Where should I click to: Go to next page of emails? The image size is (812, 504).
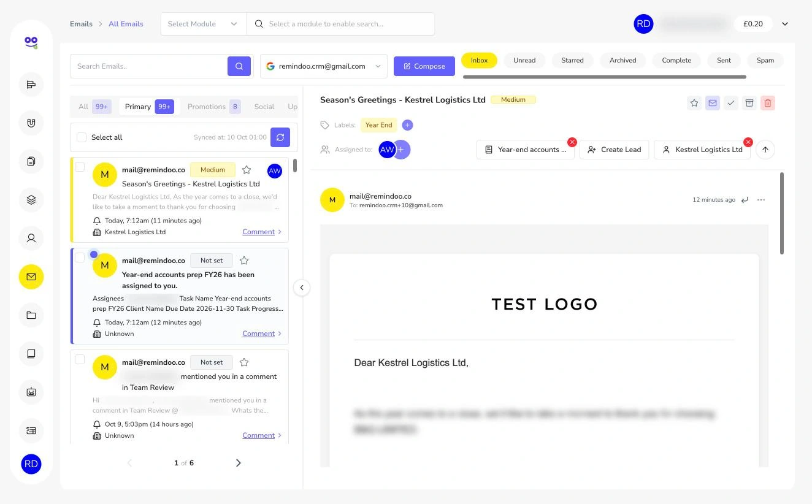tap(239, 463)
